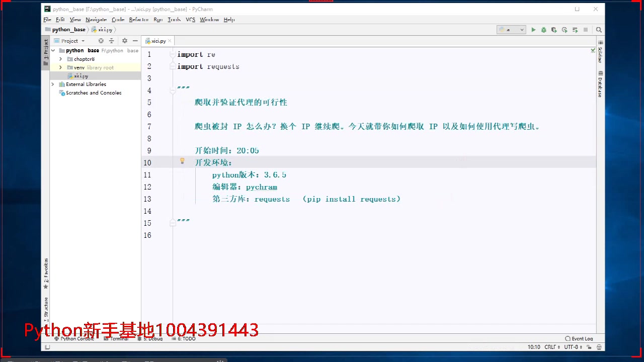Click the intention lightbulb on line 10
644x362 pixels.
182,161
